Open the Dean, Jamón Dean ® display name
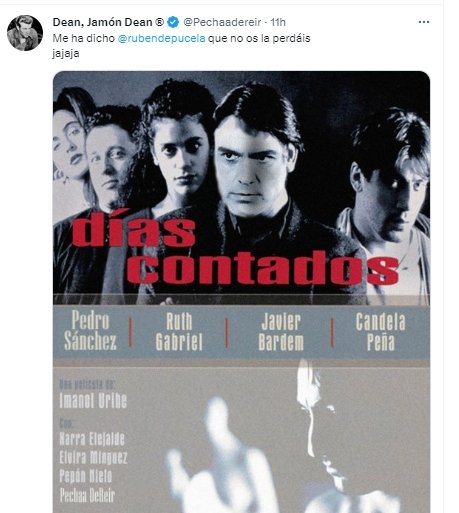This screenshot has height=513, width=459. (108, 22)
